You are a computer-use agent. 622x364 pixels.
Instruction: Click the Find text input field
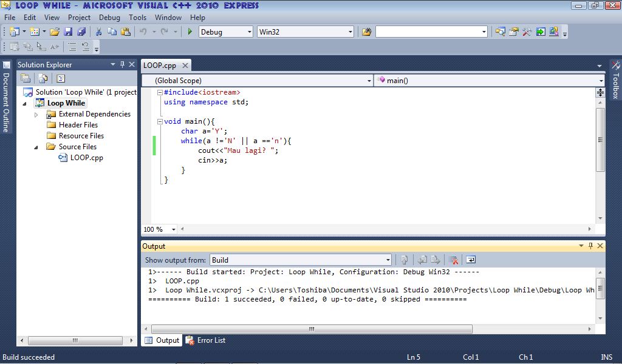click(428, 32)
